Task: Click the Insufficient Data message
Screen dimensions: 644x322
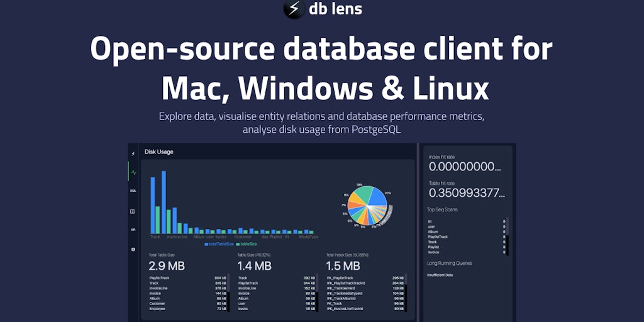Action: [x=440, y=275]
